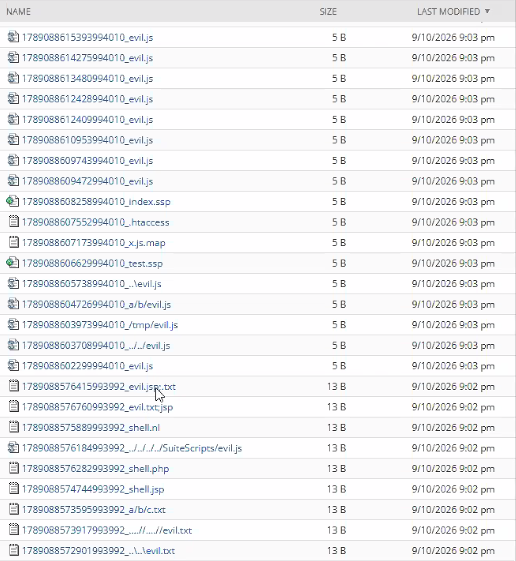This screenshot has width=516, height=561.
Task: Click the script icon beside 1789088612428994010_evil.js
Action: [13, 98]
